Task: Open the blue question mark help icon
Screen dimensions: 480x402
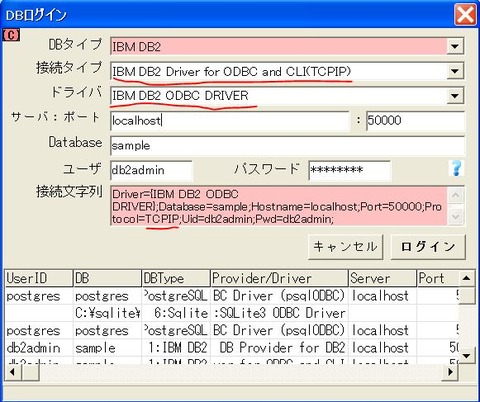Action: tap(456, 168)
